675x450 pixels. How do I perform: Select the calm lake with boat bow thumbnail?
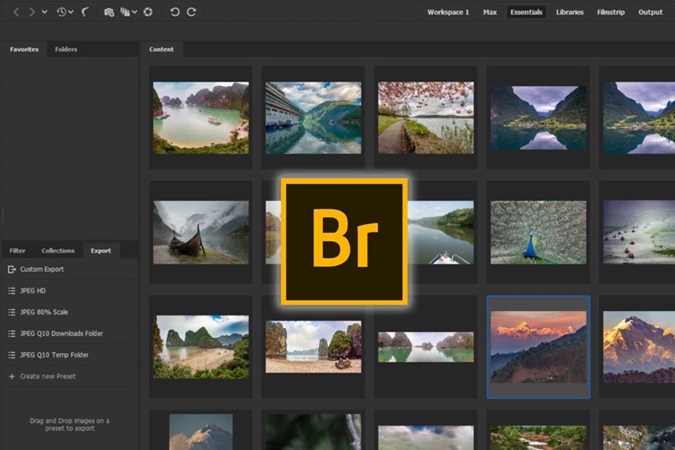[x=440, y=232]
